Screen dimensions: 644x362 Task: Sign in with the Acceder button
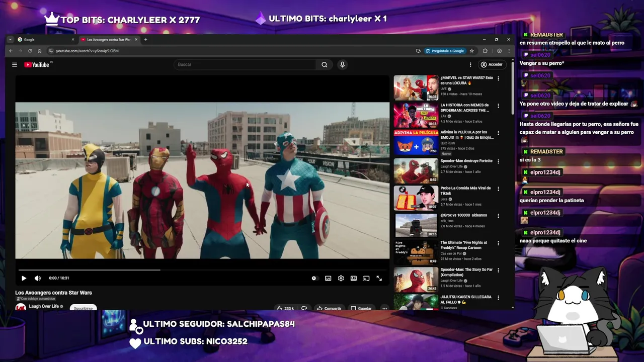[492, 64]
